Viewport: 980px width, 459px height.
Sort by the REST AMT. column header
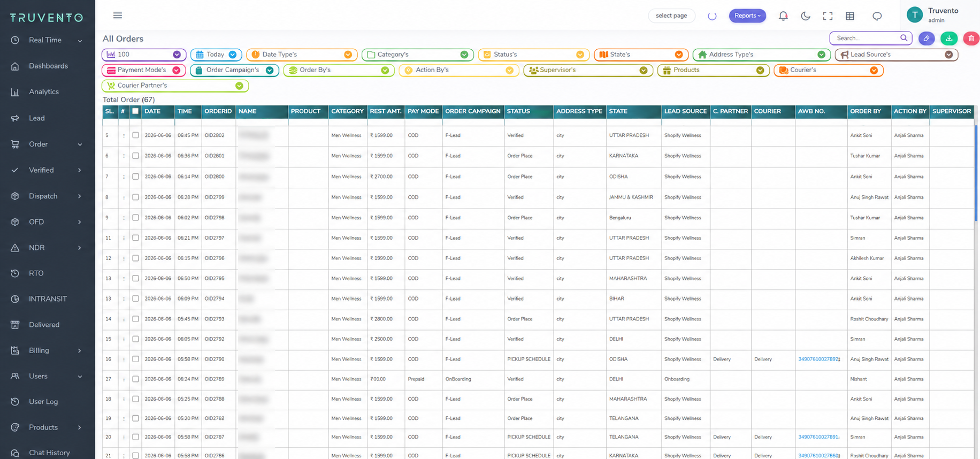386,111
